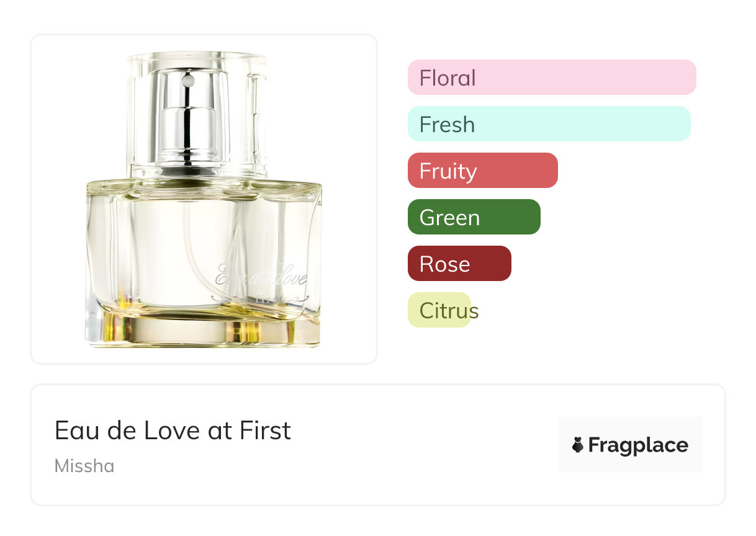This screenshot has height=536, width=756.
Task: Click the Fragplace perfume bottle logo icon
Action: [578, 445]
